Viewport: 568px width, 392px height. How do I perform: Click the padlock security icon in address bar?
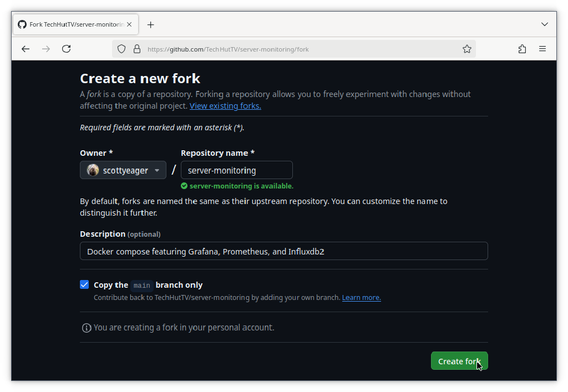[x=137, y=49]
